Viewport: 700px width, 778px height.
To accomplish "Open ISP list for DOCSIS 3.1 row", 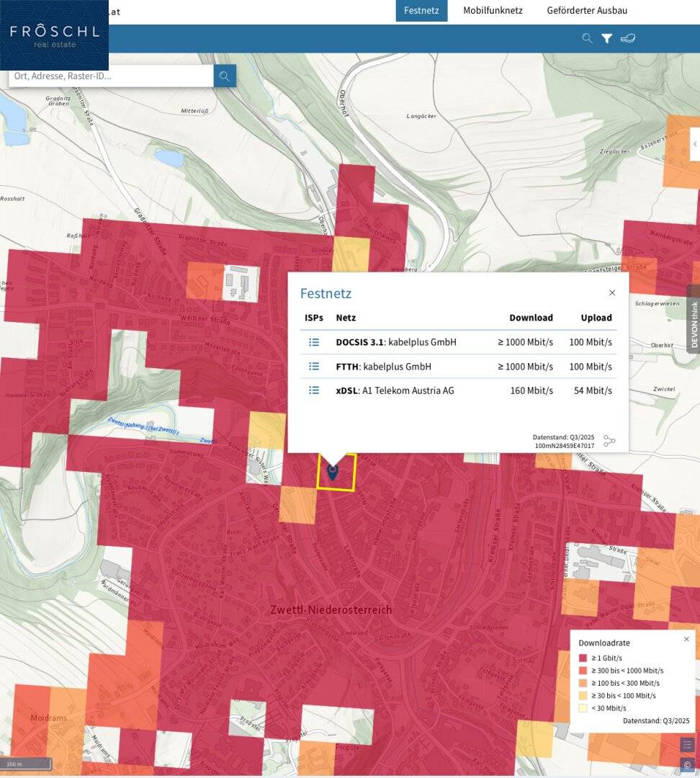I will point(314,342).
